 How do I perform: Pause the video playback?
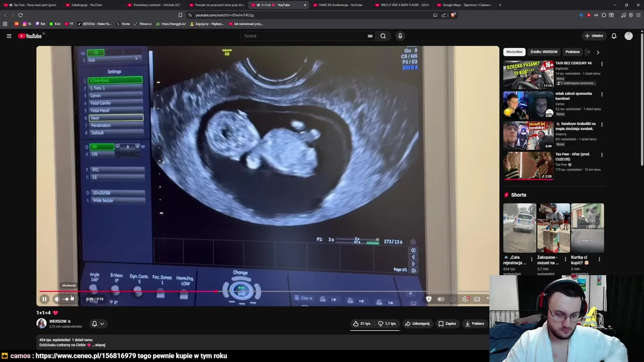[x=44, y=299]
